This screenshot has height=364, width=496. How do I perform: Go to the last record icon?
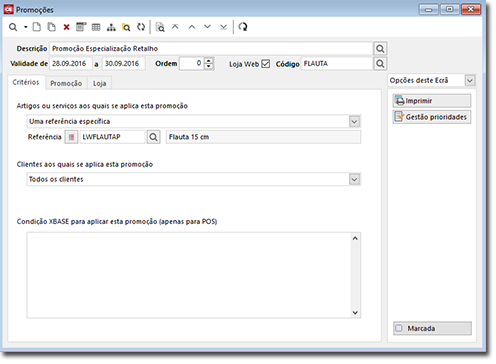coord(223,27)
